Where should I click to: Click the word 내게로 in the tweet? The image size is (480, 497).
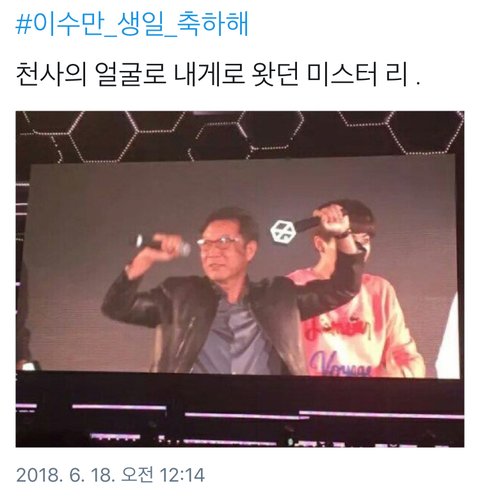209,75
